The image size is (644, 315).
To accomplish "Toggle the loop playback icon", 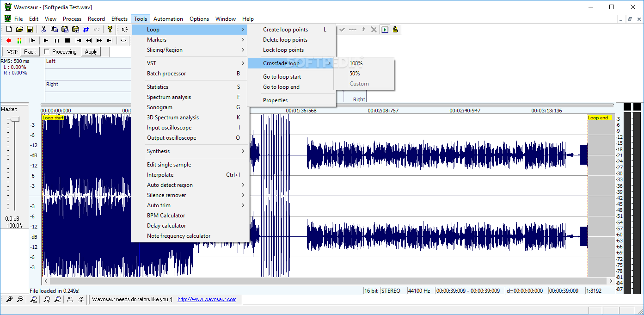I will click(x=123, y=40).
